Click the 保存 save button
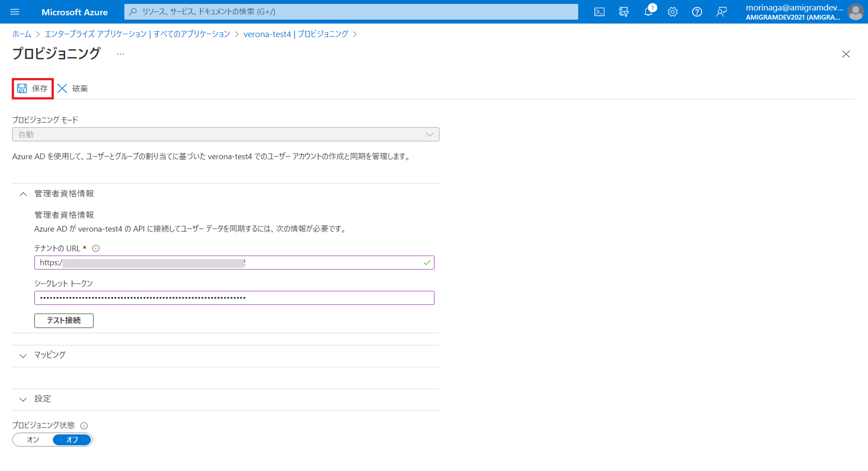This screenshot has width=868, height=471. coord(33,89)
